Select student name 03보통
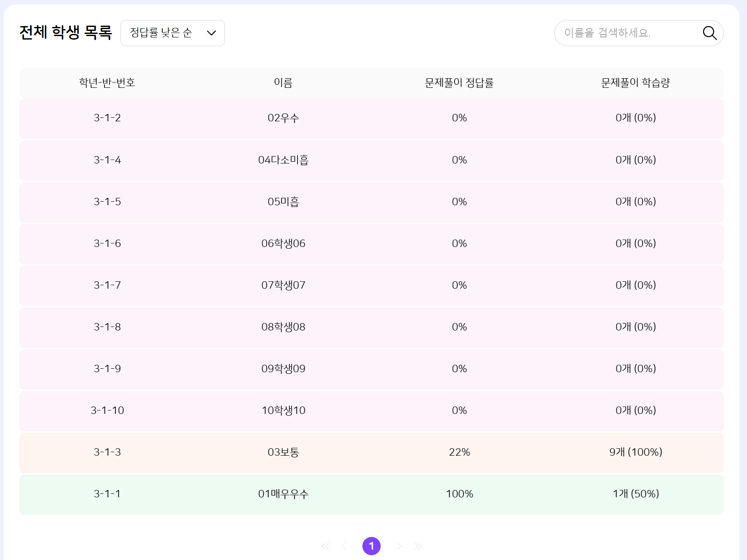 tap(283, 452)
